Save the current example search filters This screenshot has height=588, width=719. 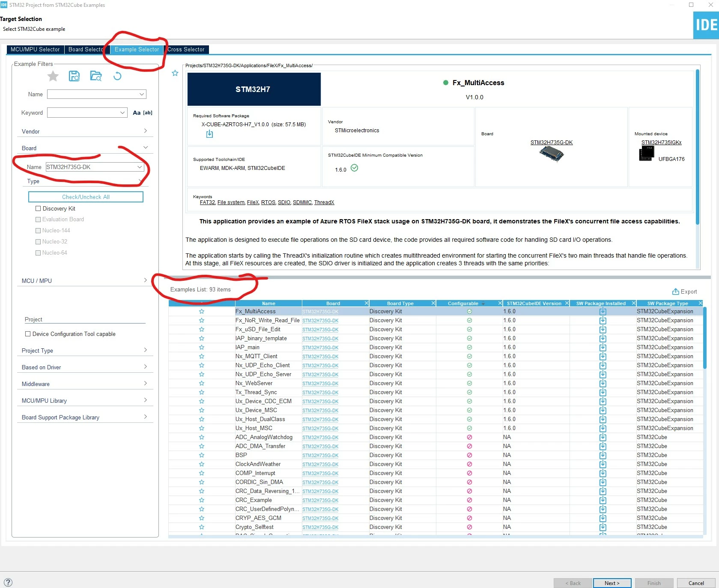click(74, 76)
